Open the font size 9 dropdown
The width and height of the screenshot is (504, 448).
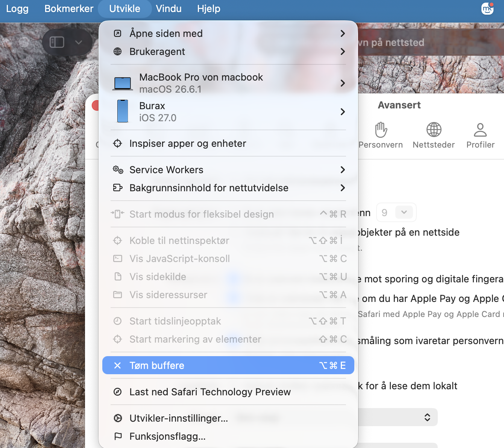[x=396, y=213]
